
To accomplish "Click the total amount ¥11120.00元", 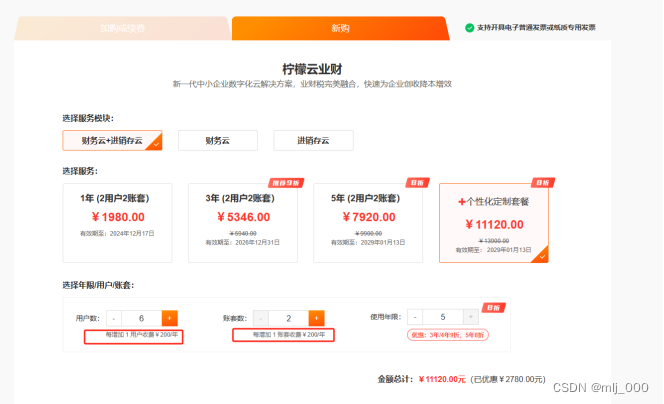I will 442,379.
